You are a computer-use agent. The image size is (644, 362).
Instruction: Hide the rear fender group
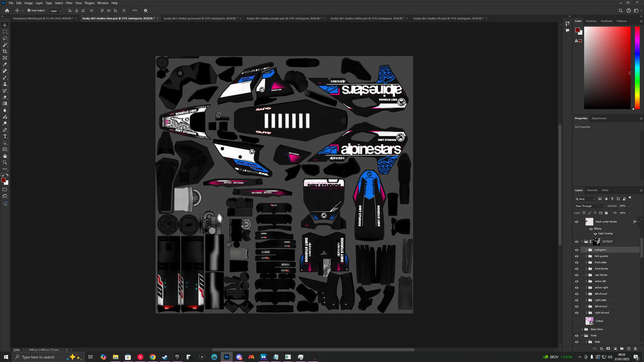[x=576, y=275]
